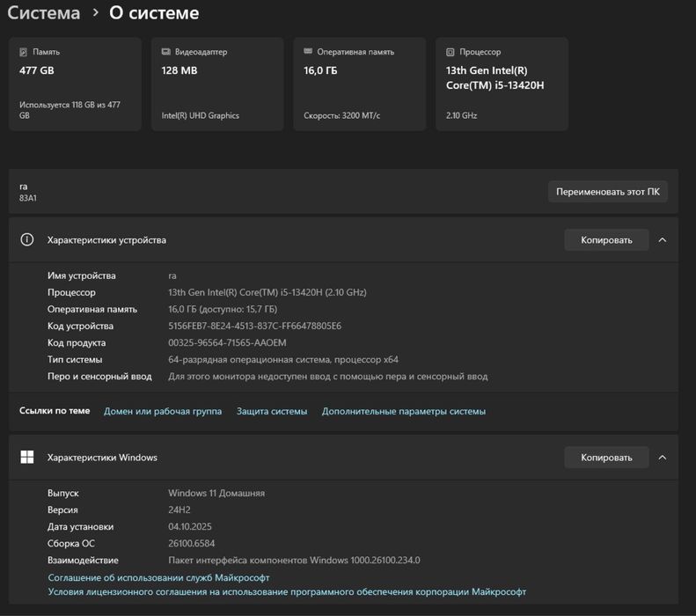This screenshot has height=616, width=696.
Task: Open Условия лицензионного соглашения Майкрософт link
Action: (287, 592)
